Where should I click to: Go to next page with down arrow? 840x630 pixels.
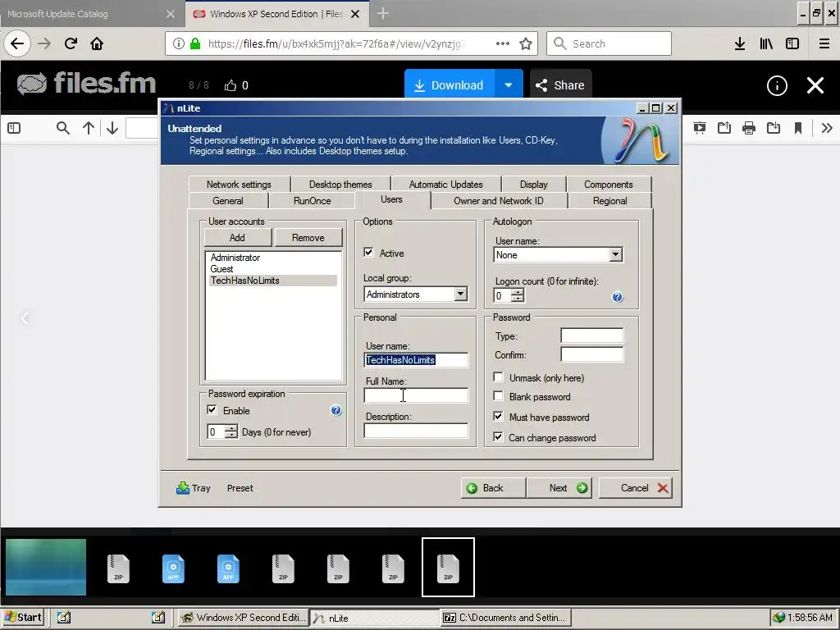coord(112,128)
